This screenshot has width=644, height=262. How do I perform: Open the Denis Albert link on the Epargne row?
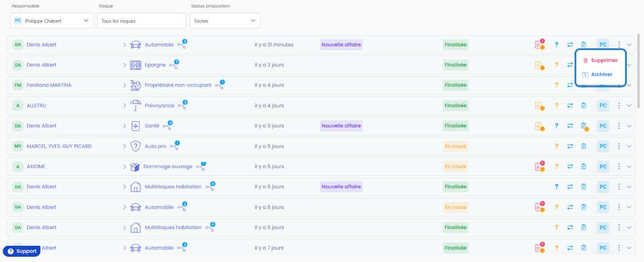click(x=42, y=65)
